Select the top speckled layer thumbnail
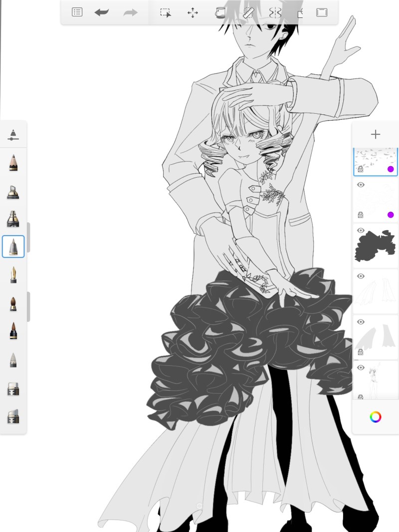Viewport: 399px width, 532px height. click(x=375, y=162)
